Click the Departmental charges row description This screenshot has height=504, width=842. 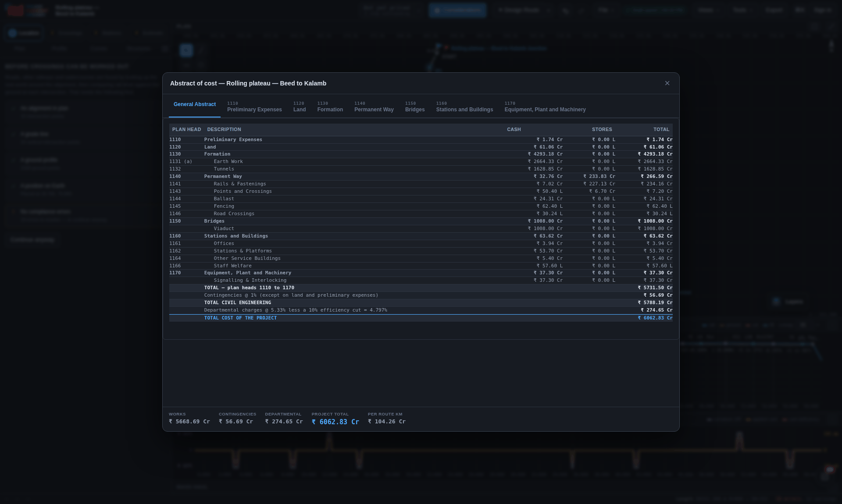point(296,310)
